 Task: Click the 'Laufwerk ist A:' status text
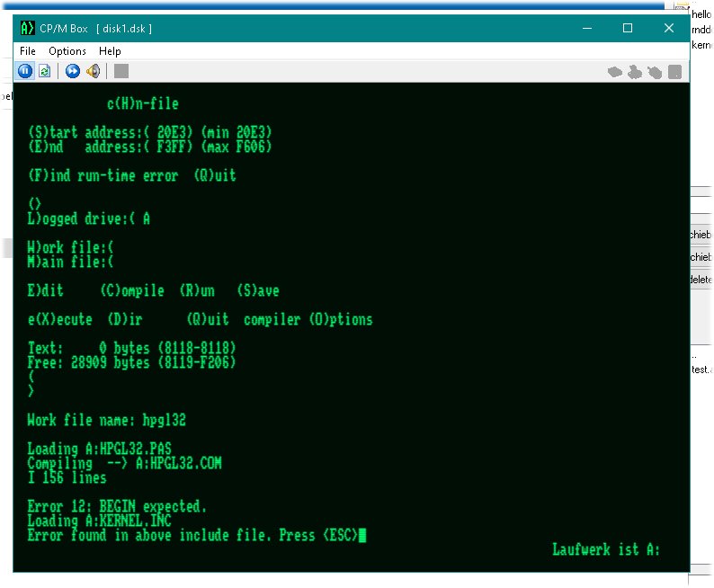(606, 549)
